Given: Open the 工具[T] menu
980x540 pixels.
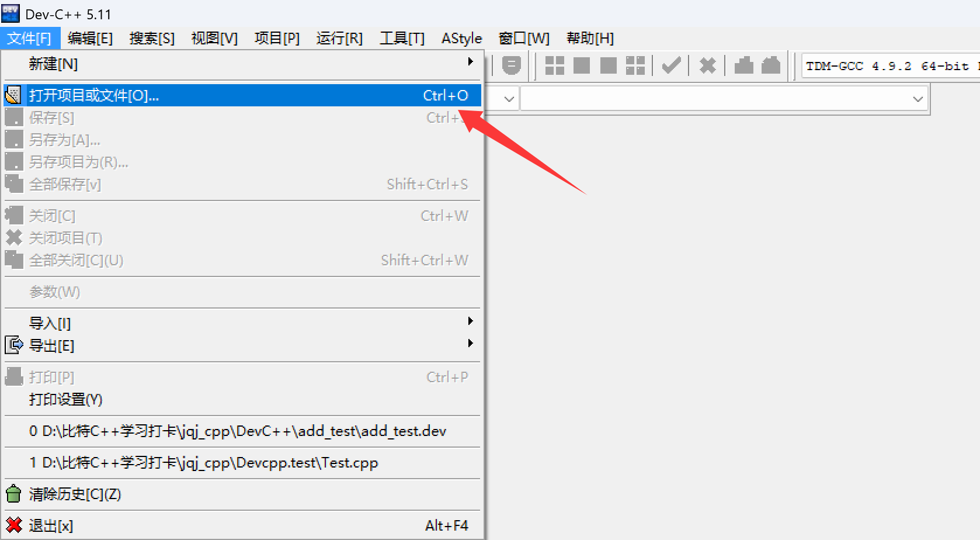Looking at the screenshot, I should pos(402,39).
